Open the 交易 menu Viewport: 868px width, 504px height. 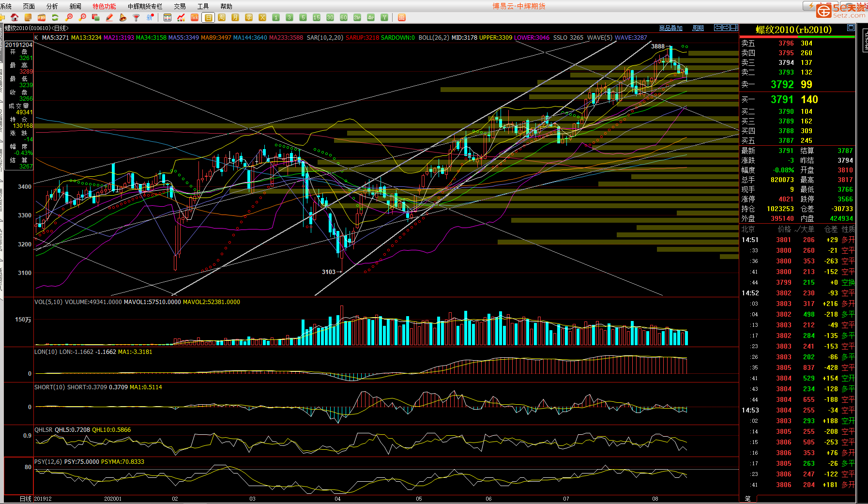[x=180, y=6]
